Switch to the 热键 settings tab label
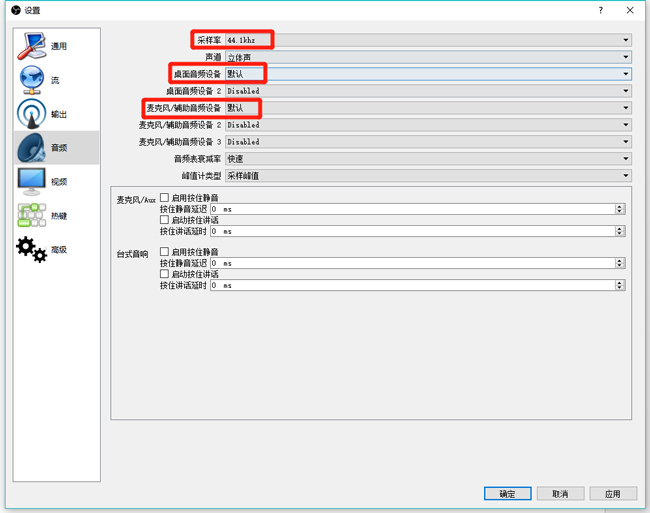Screen dimensions: 650x513 tap(59, 216)
